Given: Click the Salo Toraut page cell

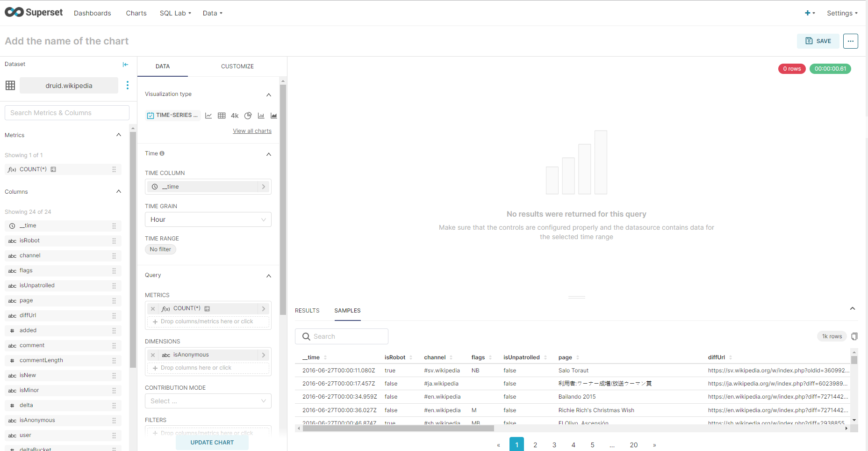Looking at the screenshot, I should (574, 371).
